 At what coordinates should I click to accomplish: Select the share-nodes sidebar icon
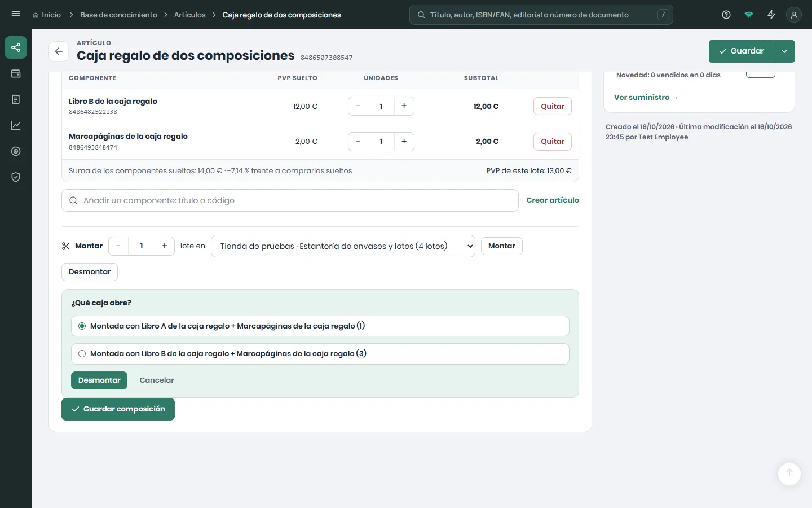(16, 47)
